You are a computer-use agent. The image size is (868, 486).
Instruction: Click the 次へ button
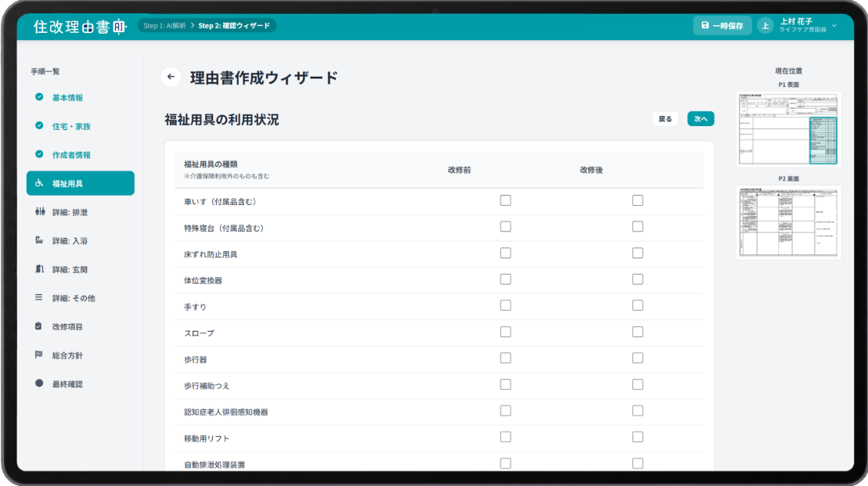coord(700,118)
